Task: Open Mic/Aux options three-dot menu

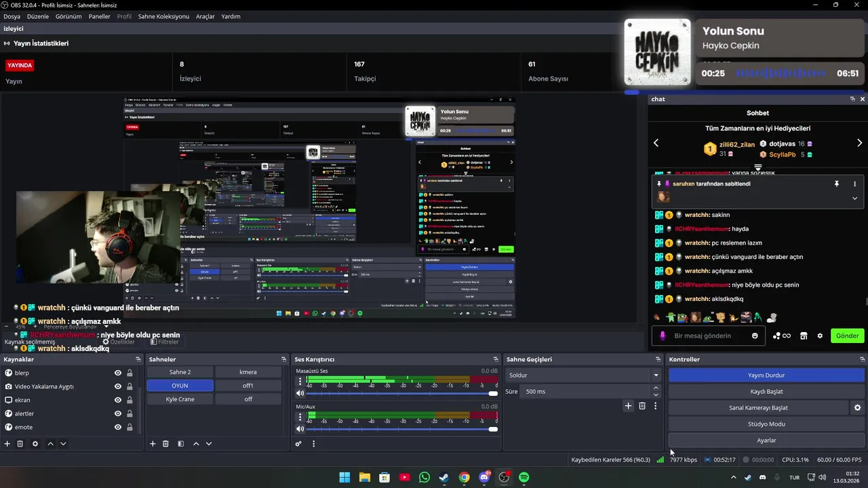Action: 300,417
